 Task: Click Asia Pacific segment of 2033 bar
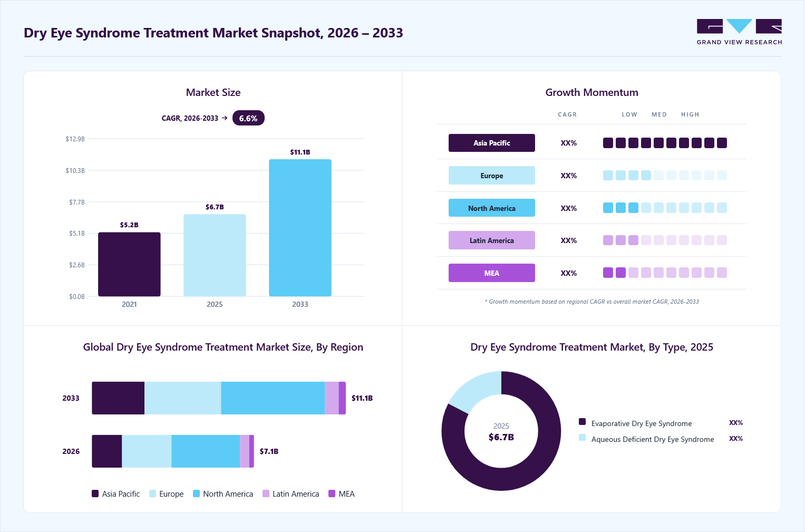pos(118,398)
